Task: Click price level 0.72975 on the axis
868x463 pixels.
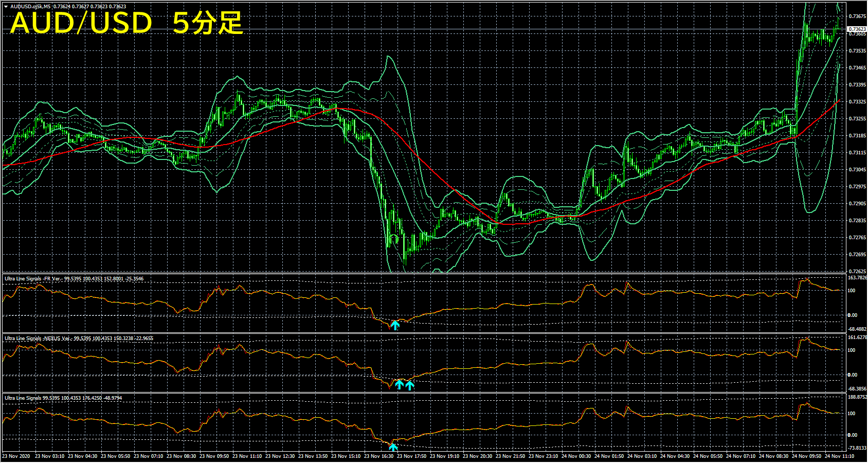Action: 857,187
